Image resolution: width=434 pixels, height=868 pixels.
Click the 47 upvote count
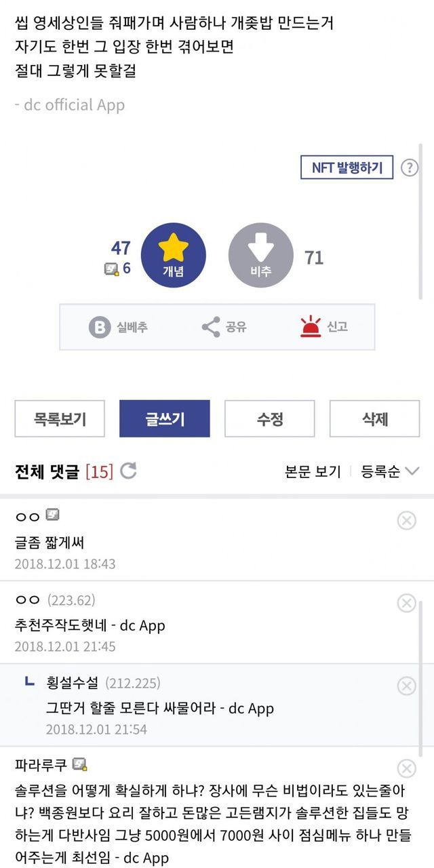click(x=121, y=248)
